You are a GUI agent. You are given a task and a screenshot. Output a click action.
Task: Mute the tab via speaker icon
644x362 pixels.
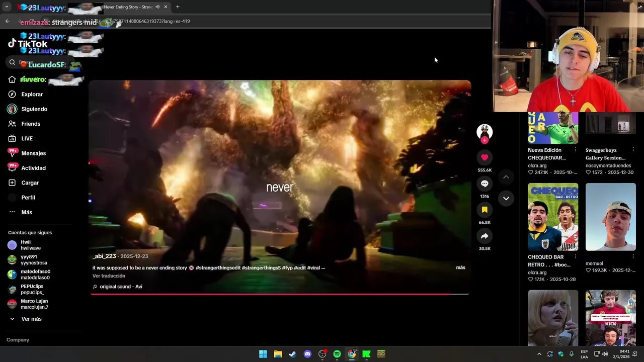coord(157,7)
